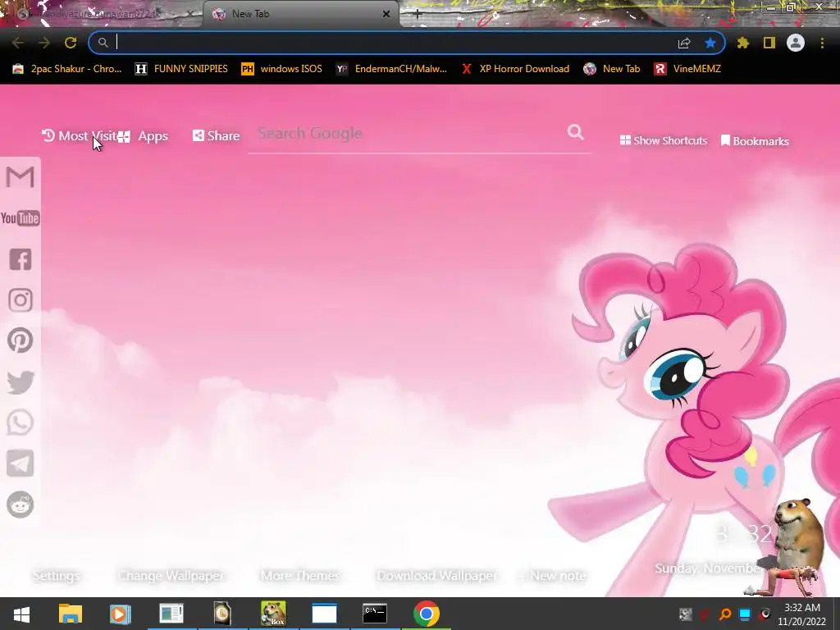Open a new tab with the plus button
The image size is (840, 630).
coord(418,14)
